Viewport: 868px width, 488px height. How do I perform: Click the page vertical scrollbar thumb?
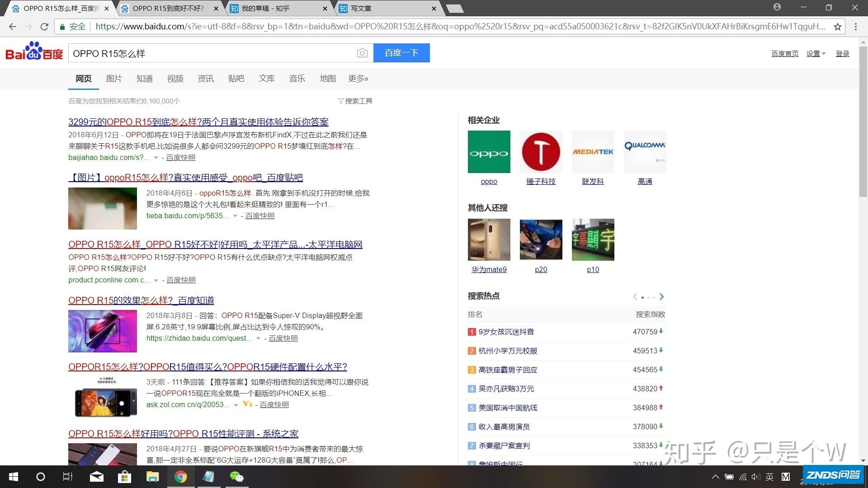coord(863,121)
